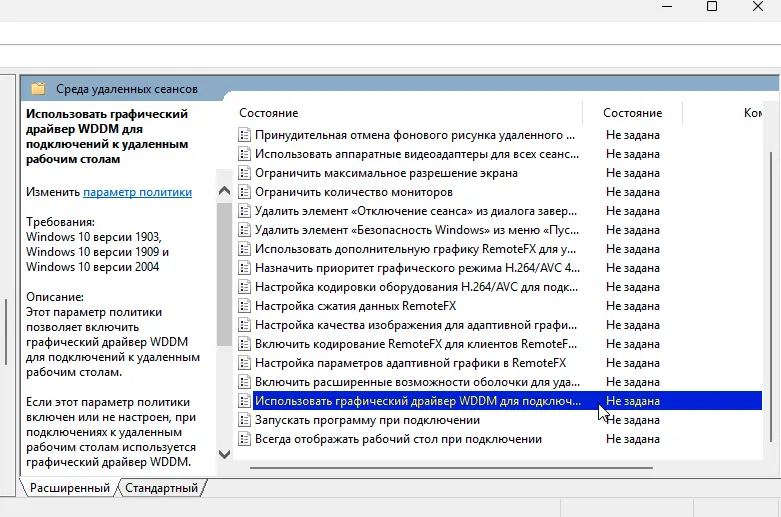Click highlighted Использовать графический драйвер WDDM row

(507, 401)
